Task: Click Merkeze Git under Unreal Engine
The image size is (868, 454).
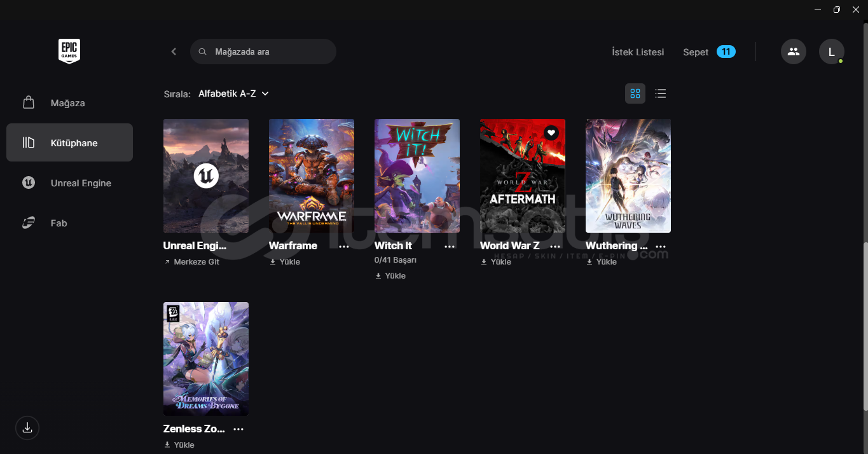Action: coord(191,261)
